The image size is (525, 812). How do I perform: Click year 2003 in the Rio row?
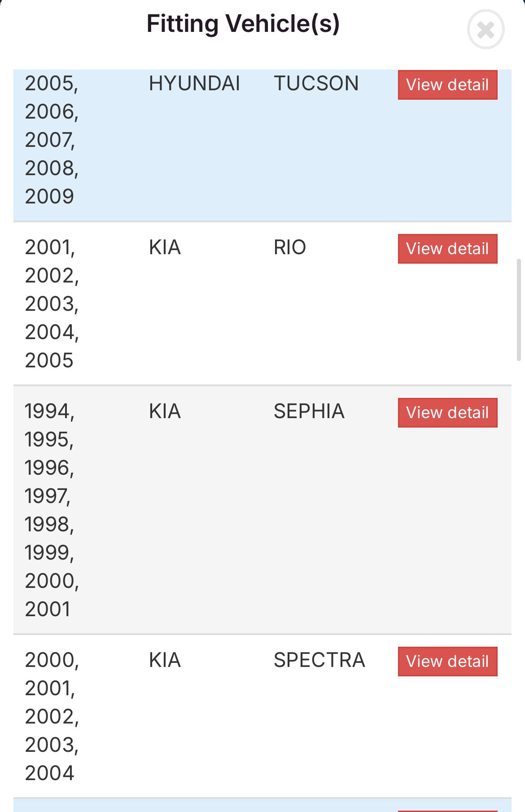pyautogui.click(x=51, y=304)
